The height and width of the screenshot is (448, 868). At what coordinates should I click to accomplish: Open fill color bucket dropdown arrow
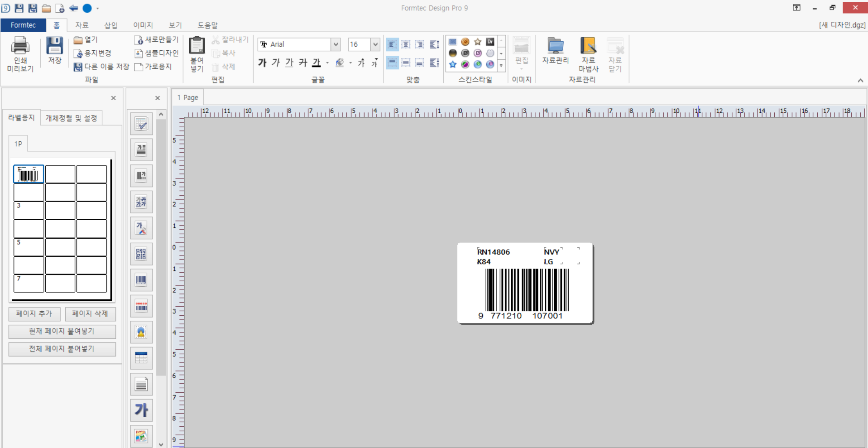tap(350, 63)
